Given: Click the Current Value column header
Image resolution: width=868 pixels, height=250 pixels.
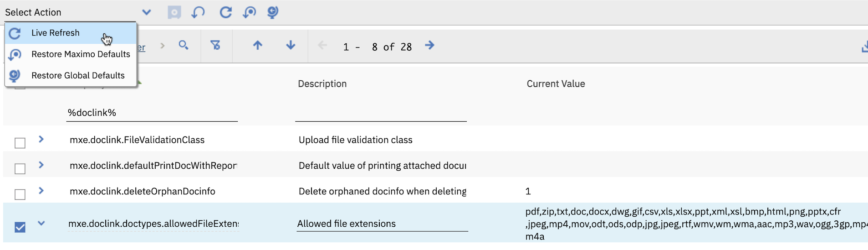Looking at the screenshot, I should point(556,84).
